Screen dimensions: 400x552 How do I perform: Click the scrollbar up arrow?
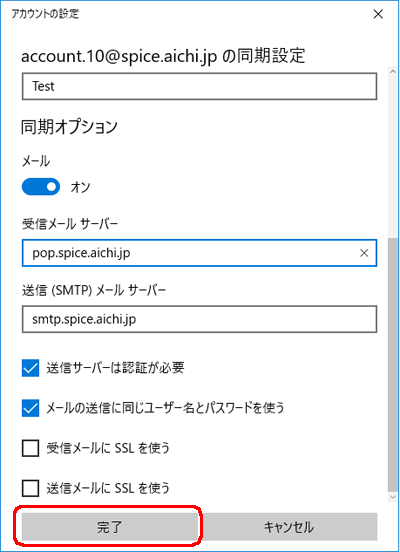click(393, 71)
